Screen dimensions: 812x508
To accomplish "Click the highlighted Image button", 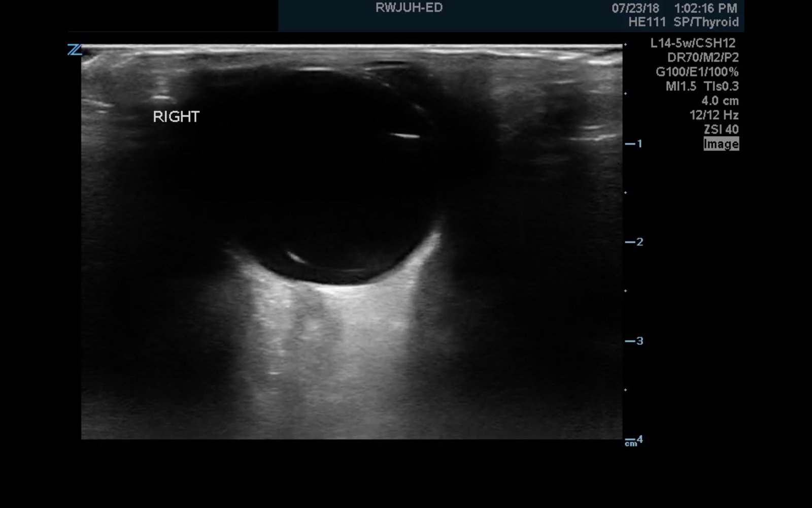I will pyautogui.click(x=721, y=144).
